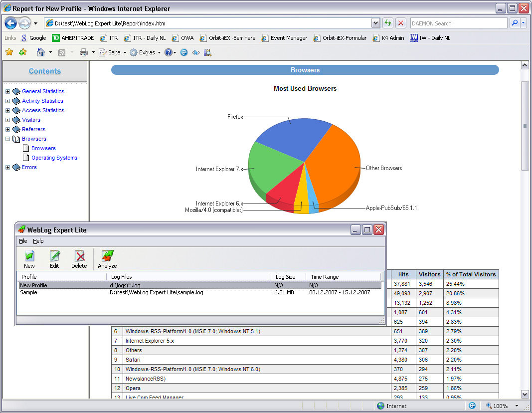Open the recent pages dropdown next to Forward
Image resolution: width=532 pixels, height=413 pixels.
click(x=35, y=23)
